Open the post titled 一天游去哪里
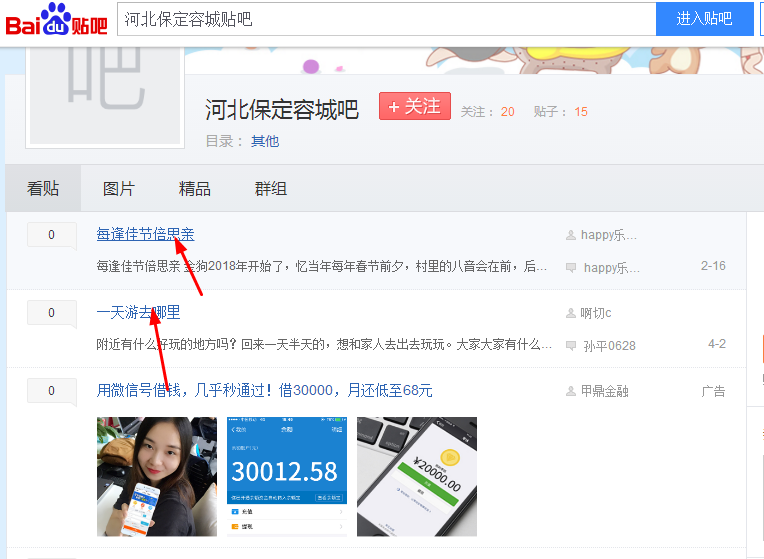Image resolution: width=764 pixels, height=559 pixels. coord(138,313)
